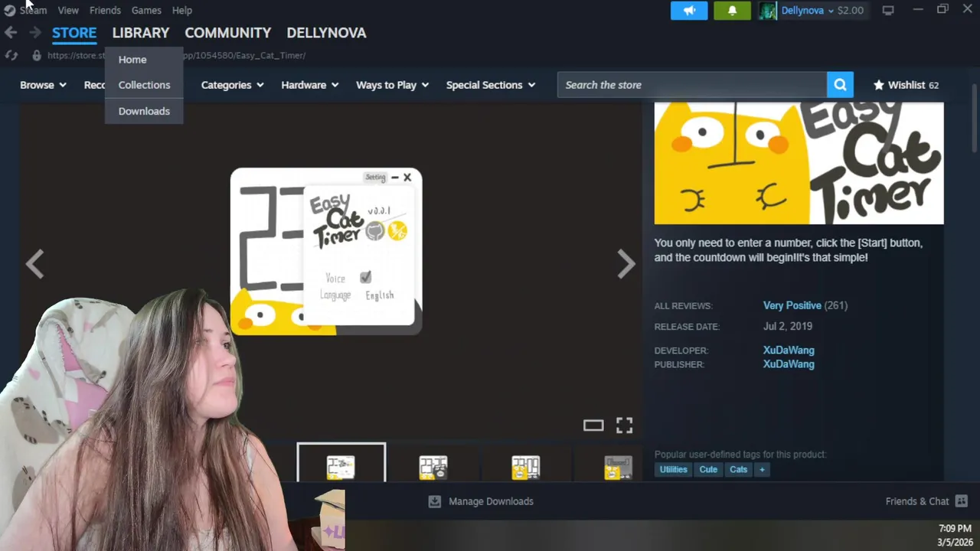The image size is (980, 551).
Task: Click the Manage Downloads icon
Action: 435,501
